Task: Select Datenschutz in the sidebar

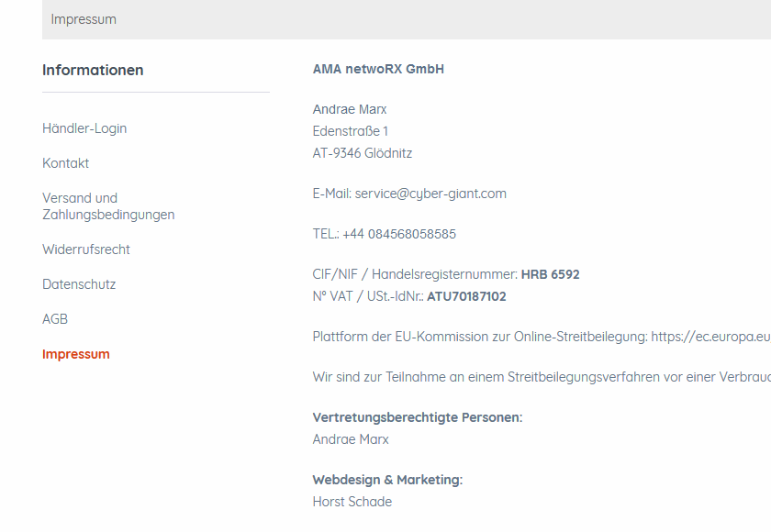Action: click(x=79, y=284)
